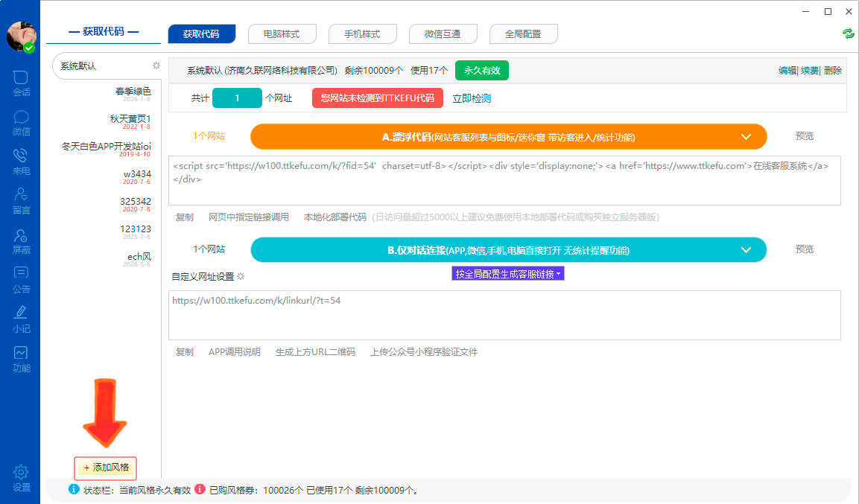Click the 自定义网址设置 label

click(203, 277)
